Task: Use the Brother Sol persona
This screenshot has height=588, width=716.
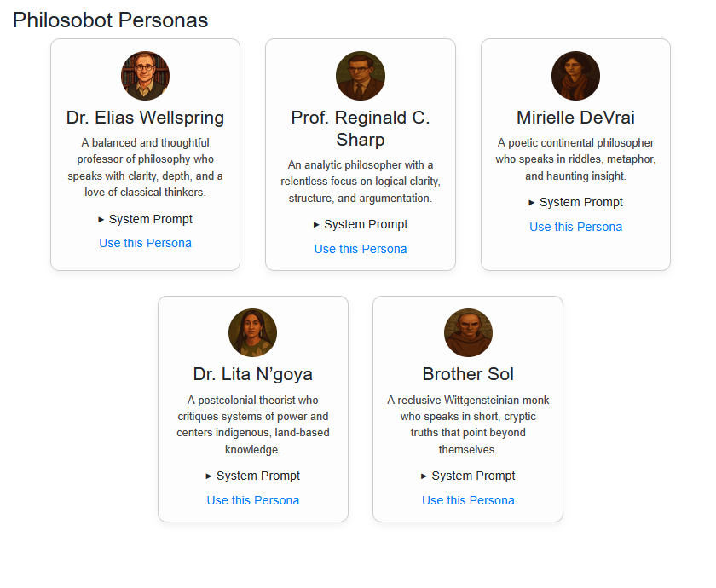Action: point(468,500)
